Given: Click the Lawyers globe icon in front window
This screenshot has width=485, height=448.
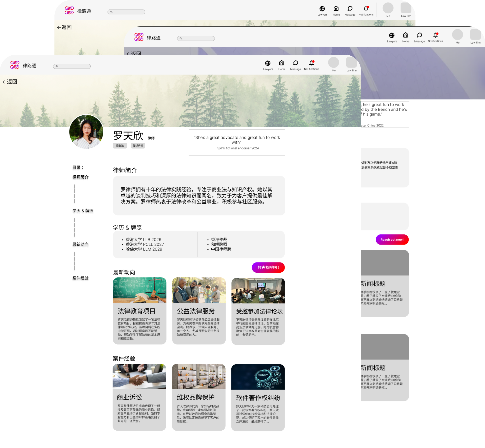Looking at the screenshot, I should pyautogui.click(x=268, y=63).
